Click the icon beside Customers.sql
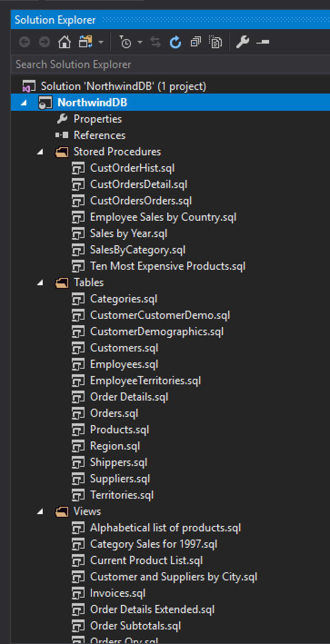The image size is (330, 644). [78, 348]
